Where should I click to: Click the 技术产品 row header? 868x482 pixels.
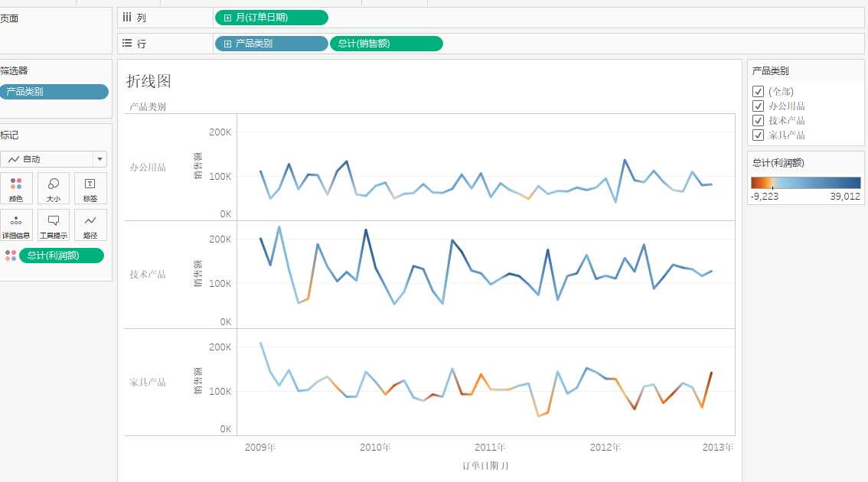coord(147,275)
